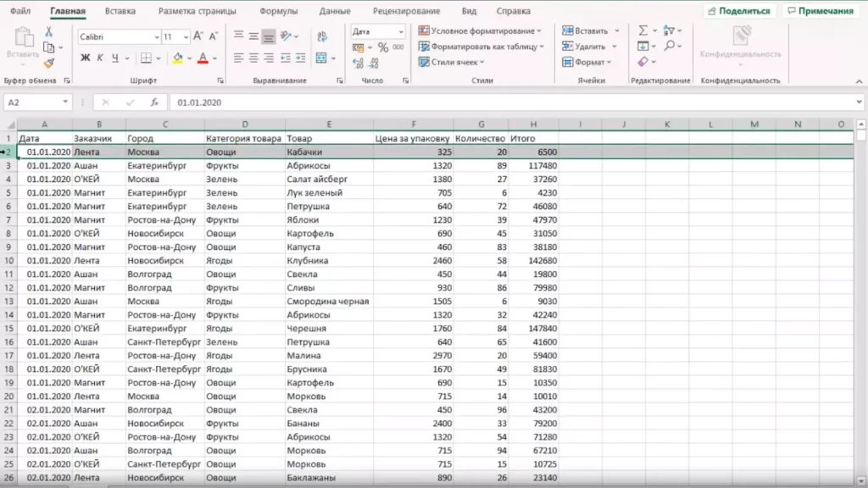Click the yellow fill color button

pyautogui.click(x=176, y=58)
